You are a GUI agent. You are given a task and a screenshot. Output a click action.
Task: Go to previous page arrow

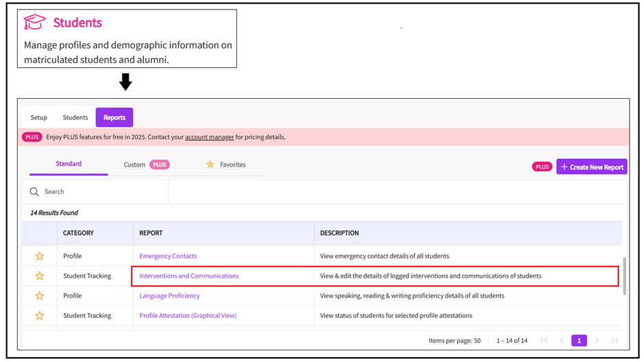[562, 341]
